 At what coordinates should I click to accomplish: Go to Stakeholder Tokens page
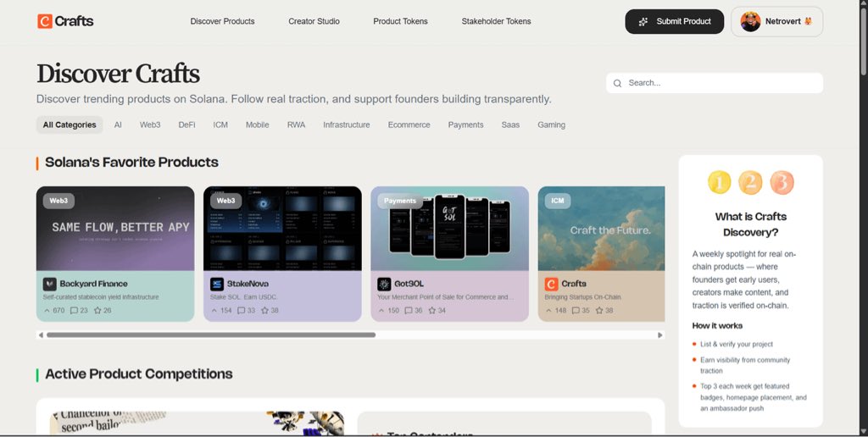coord(496,21)
